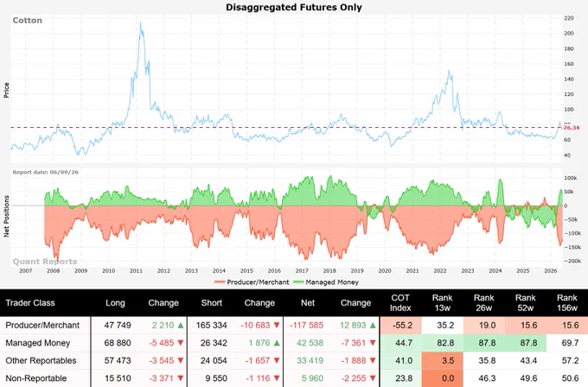Select the Non-Reportable row label
This screenshot has height=387, width=588.
tap(36, 378)
